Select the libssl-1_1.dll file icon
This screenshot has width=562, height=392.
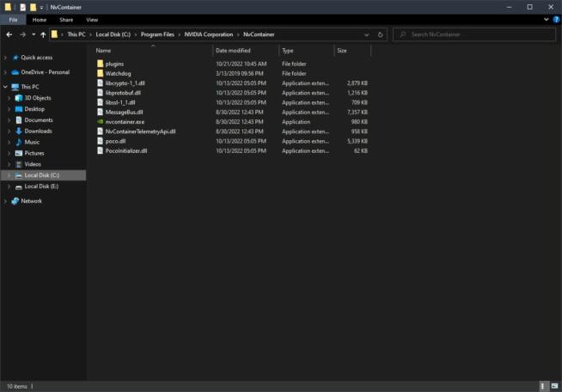pos(100,102)
